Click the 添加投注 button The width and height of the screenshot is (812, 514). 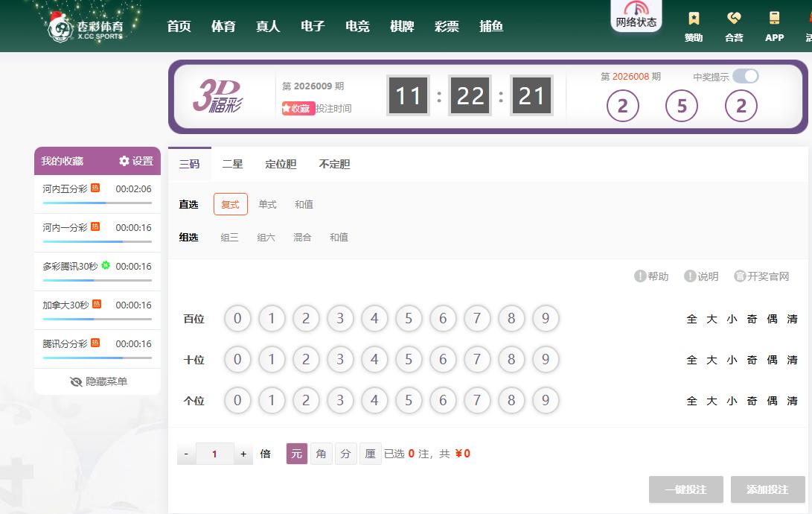767,489
